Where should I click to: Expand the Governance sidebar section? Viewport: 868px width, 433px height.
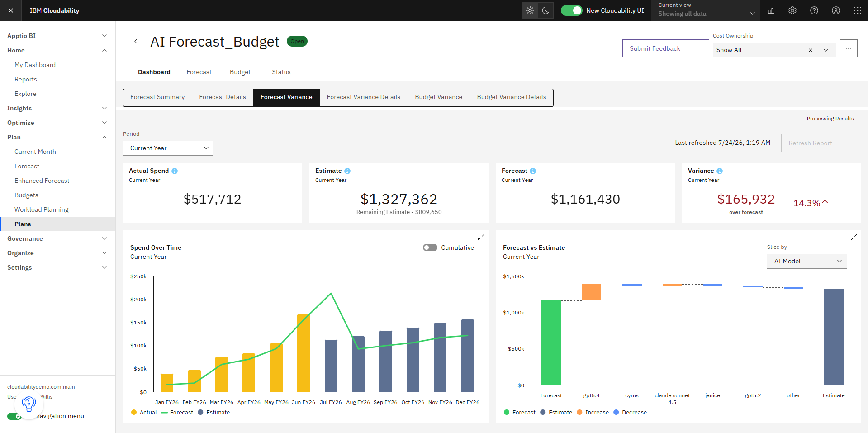click(x=57, y=238)
